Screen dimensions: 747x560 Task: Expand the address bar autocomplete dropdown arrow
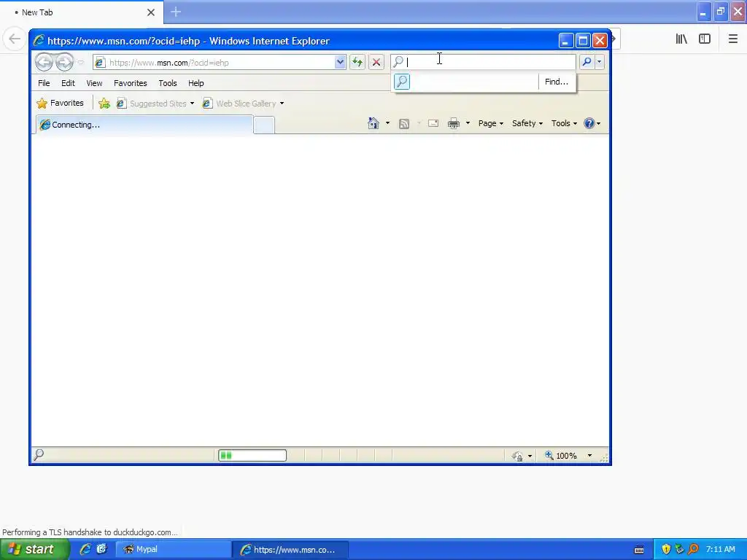pos(340,63)
